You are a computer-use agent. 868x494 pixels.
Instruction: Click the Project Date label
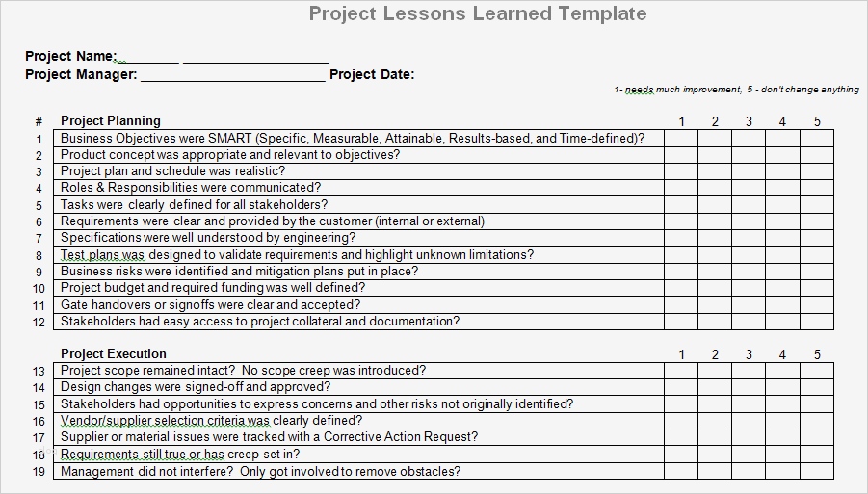[x=372, y=74]
